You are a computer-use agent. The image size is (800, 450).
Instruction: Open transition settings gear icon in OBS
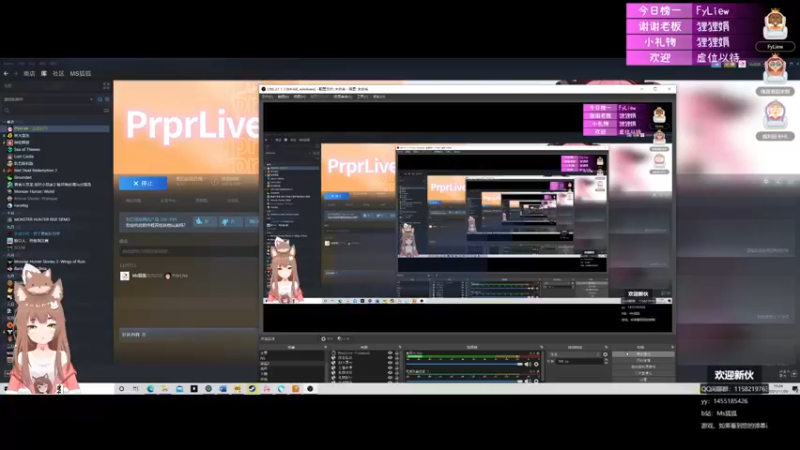(x=605, y=354)
